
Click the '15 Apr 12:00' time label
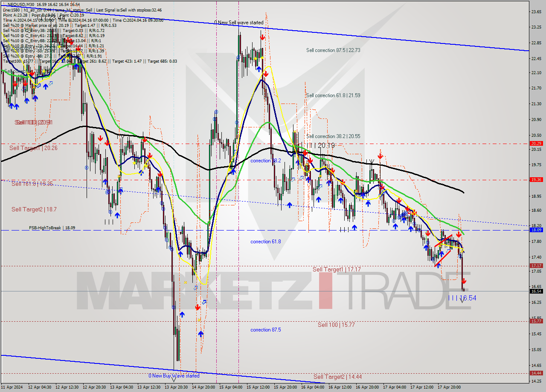click(x=259, y=387)
